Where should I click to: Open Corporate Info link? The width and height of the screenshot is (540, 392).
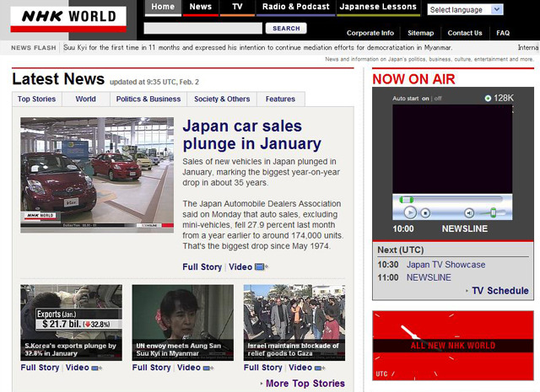pyautogui.click(x=370, y=33)
